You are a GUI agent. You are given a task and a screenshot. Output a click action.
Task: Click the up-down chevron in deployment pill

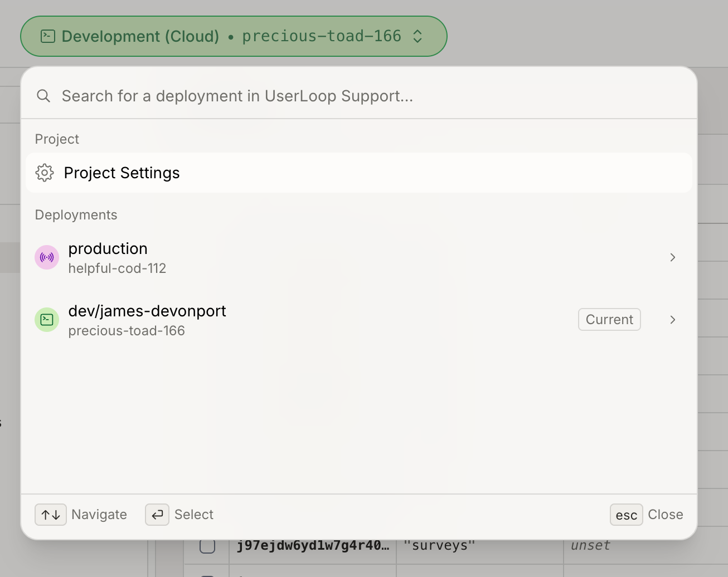(x=418, y=36)
